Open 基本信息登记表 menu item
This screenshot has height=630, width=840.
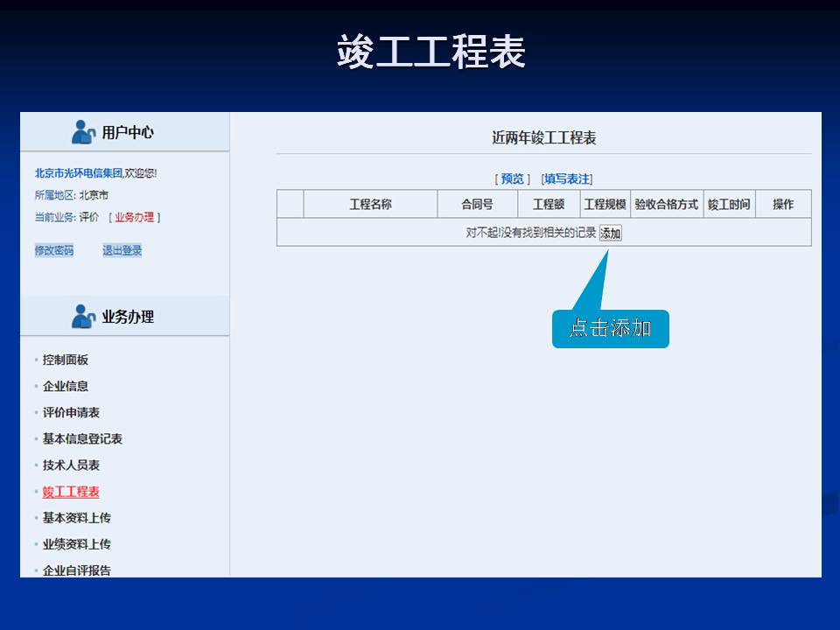pos(82,438)
